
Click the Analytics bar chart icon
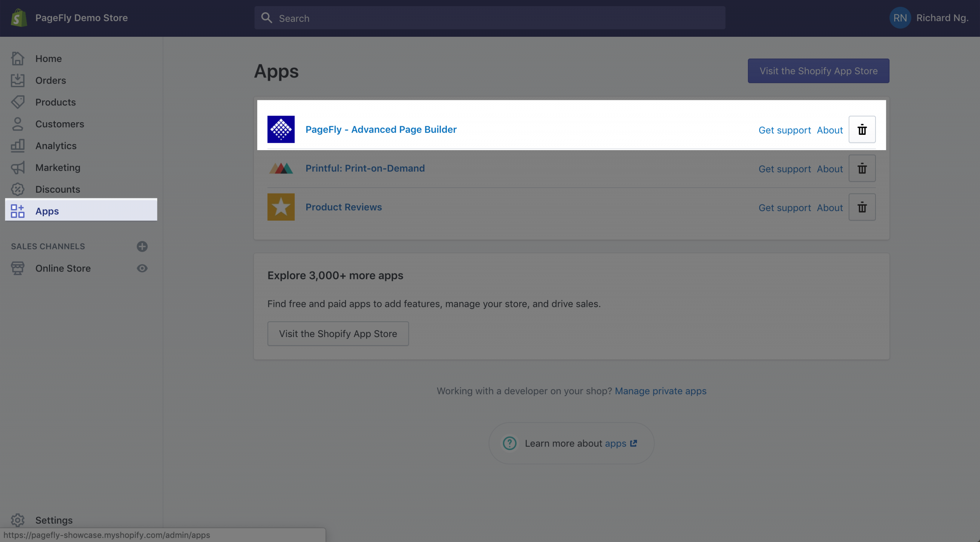[x=18, y=146]
